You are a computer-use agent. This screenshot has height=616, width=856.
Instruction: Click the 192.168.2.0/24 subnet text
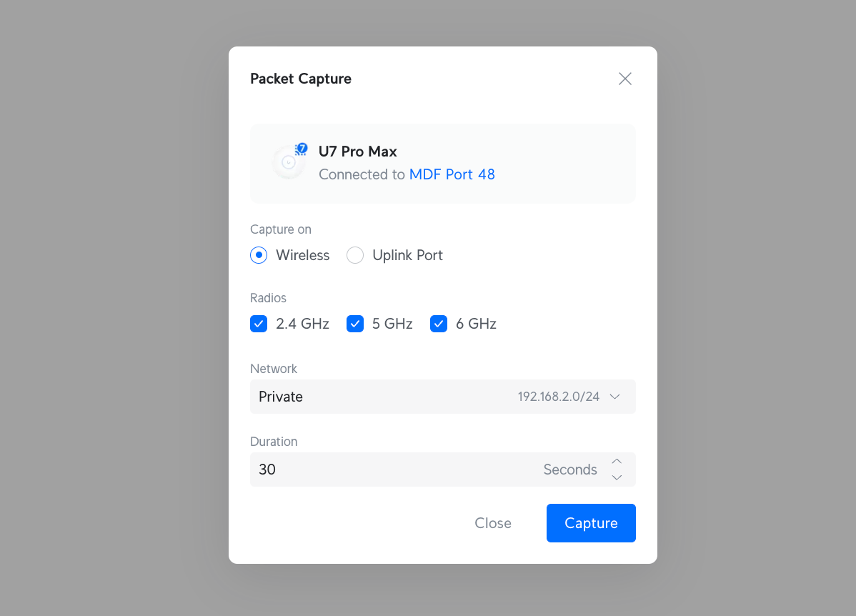(x=559, y=397)
